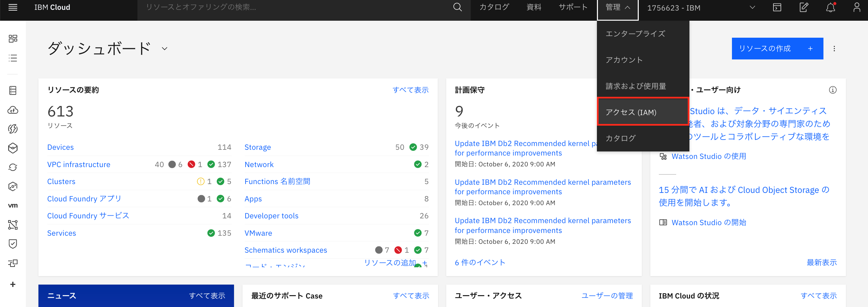Open Watson Studio の開始 link
868x307 pixels.
tap(709, 222)
